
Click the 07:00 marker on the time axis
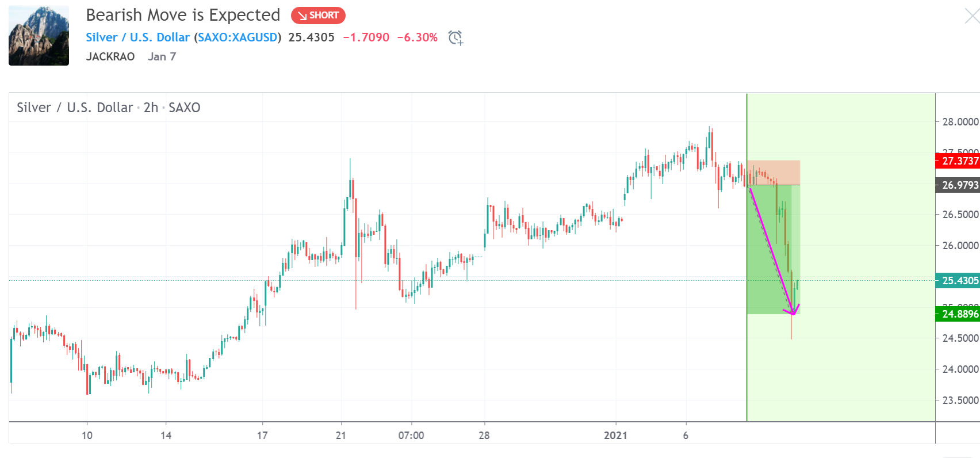411,436
